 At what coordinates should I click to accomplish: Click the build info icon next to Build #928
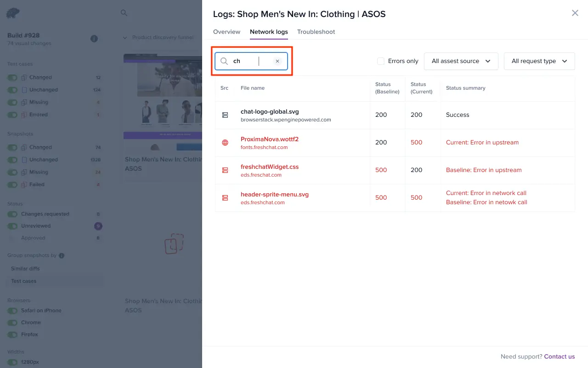[x=94, y=39]
